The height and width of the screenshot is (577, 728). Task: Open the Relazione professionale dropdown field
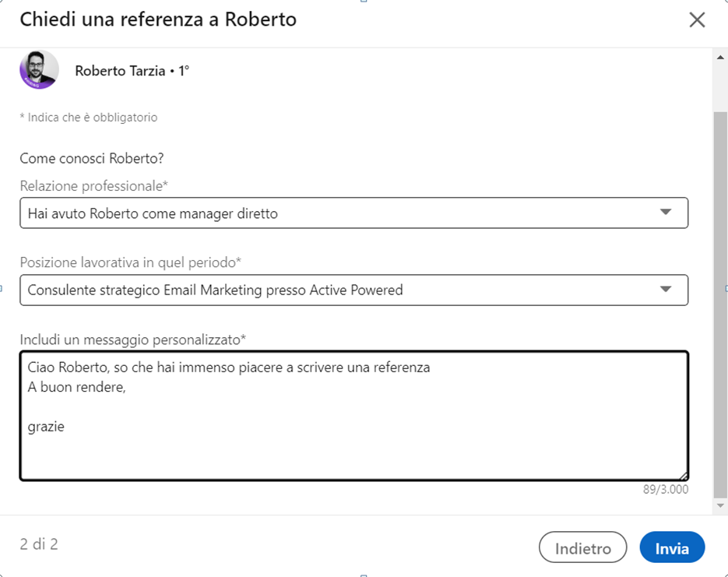(x=343, y=213)
